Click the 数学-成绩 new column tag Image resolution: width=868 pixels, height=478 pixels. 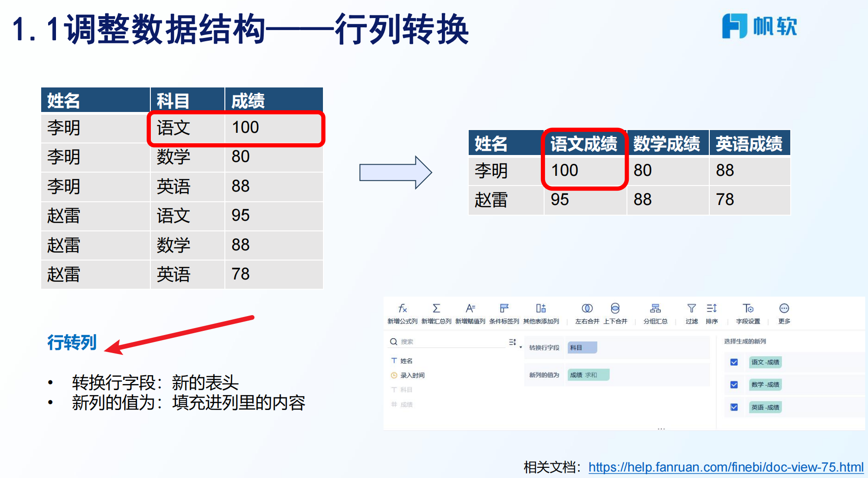[765, 385]
